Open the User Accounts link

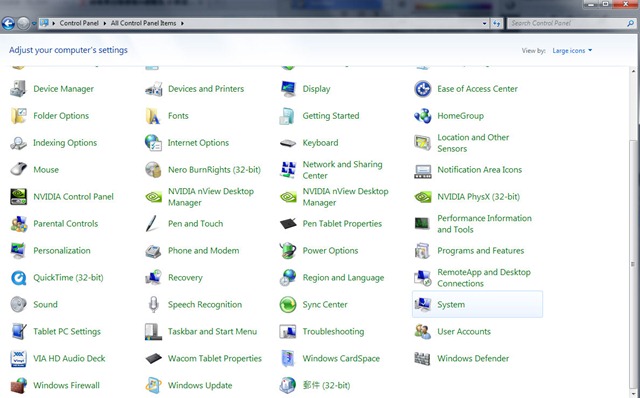(x=464, y=331)
